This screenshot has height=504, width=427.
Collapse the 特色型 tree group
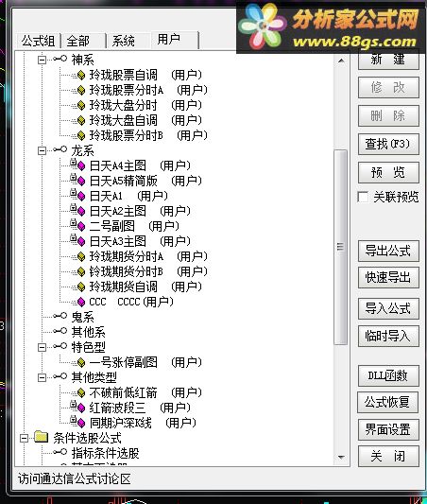tap(42, 347)
